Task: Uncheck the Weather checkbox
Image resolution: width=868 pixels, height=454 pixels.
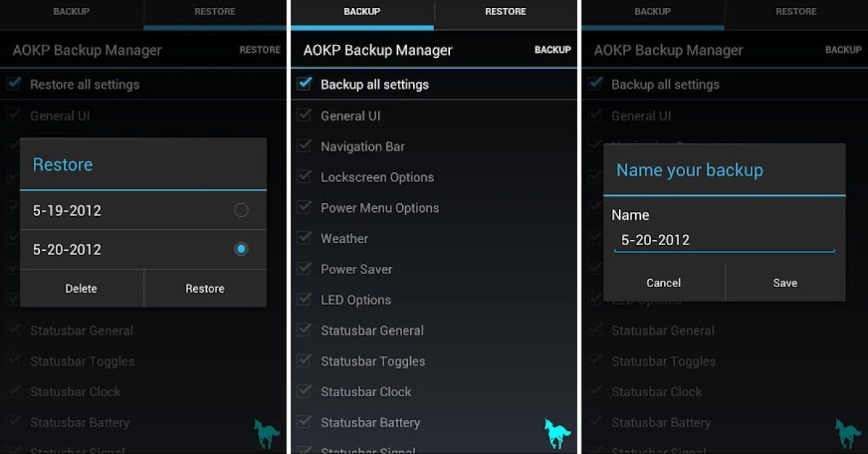Action: tap(305, 239)
